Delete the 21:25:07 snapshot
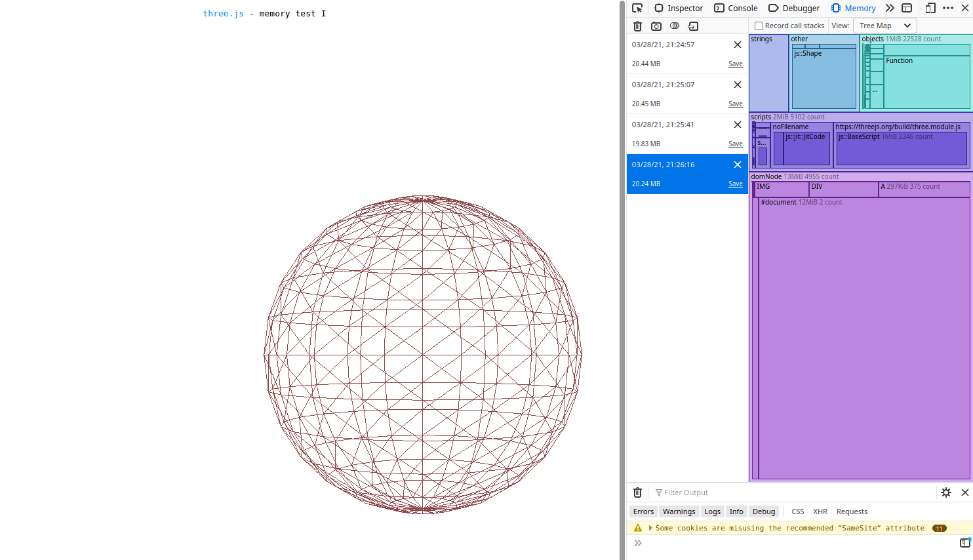973x560 pixels. [x=738, y=85]
